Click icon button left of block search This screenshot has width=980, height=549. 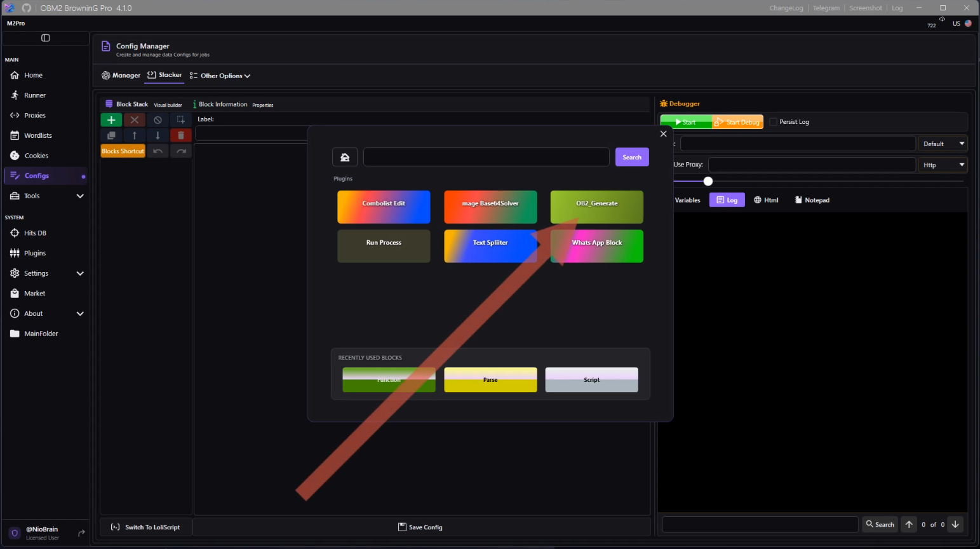coord(345,157)
